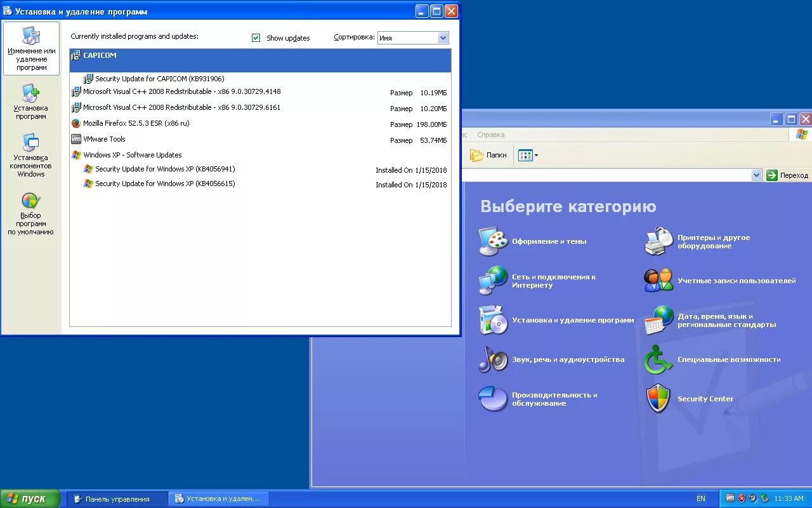Switch to Control Panel taskbar button

tap(117, 498)
